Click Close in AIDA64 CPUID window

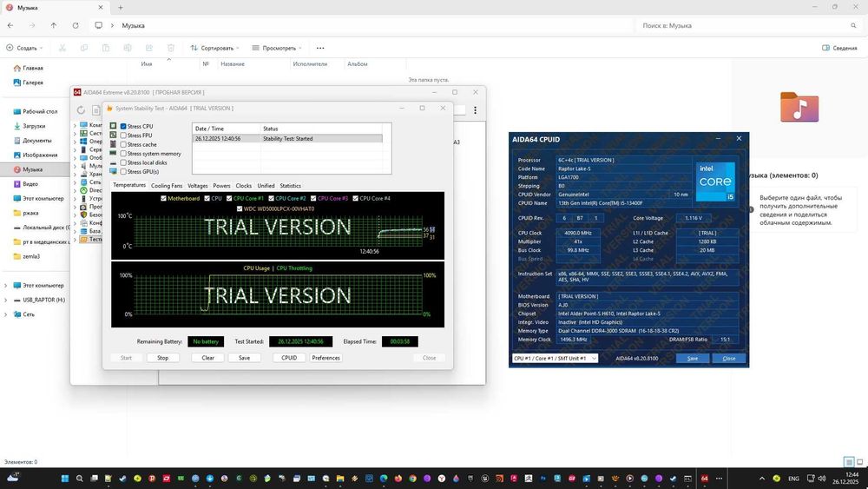point(729,359)
